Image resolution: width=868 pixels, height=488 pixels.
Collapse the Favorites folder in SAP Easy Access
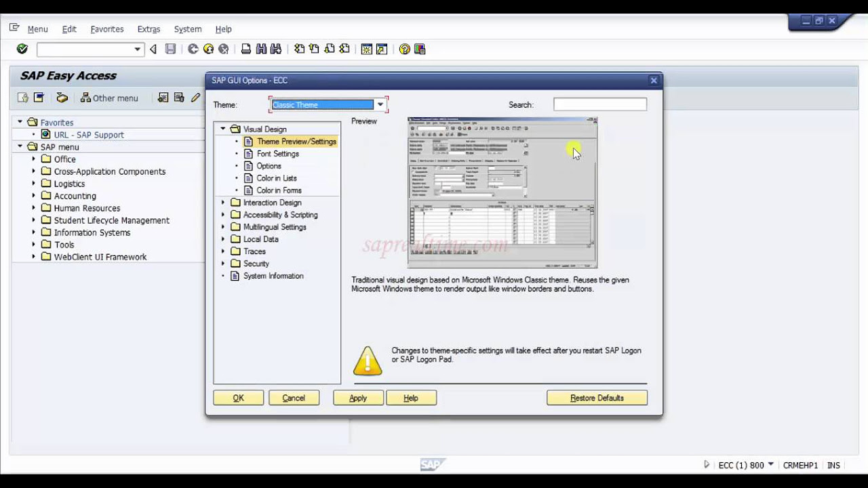click(20, 122)
